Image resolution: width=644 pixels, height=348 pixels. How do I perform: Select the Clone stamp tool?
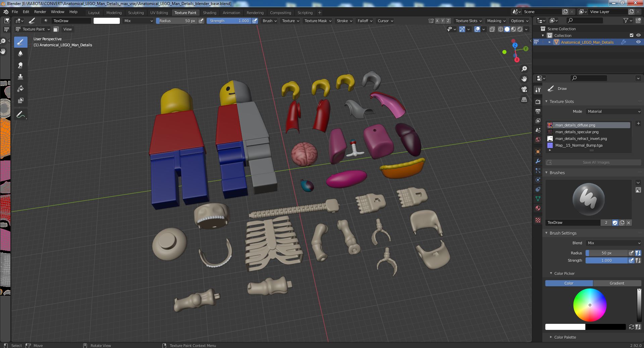(20, 77)
